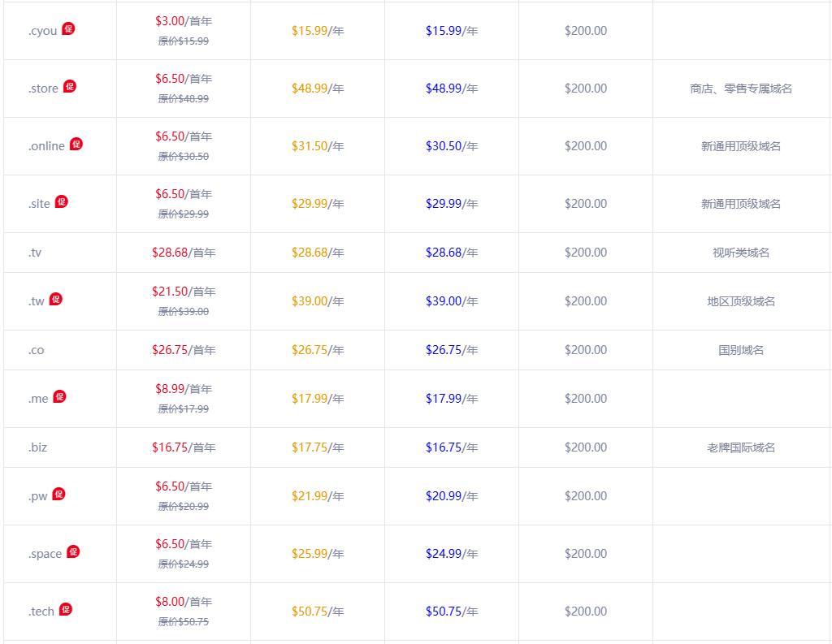Screen dimensions: 832x644
Task: Click the 商店、零售专属域名 description
Action: 741,89
